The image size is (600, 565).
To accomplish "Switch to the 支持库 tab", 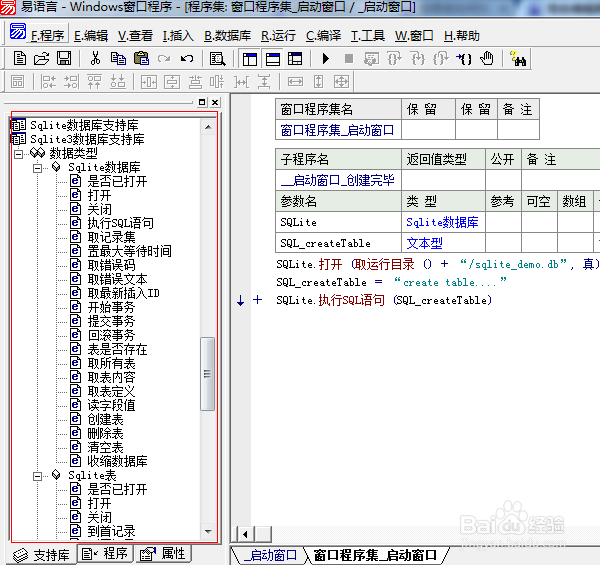I will tap(41, 555).
